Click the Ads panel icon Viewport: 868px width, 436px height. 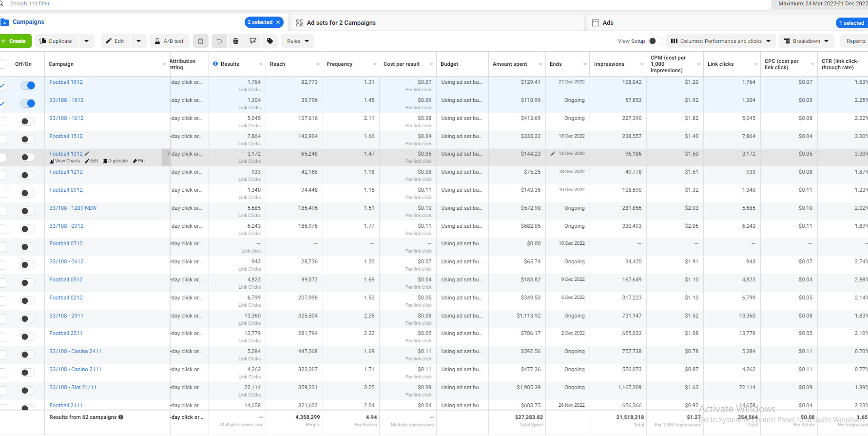(595, 23)
